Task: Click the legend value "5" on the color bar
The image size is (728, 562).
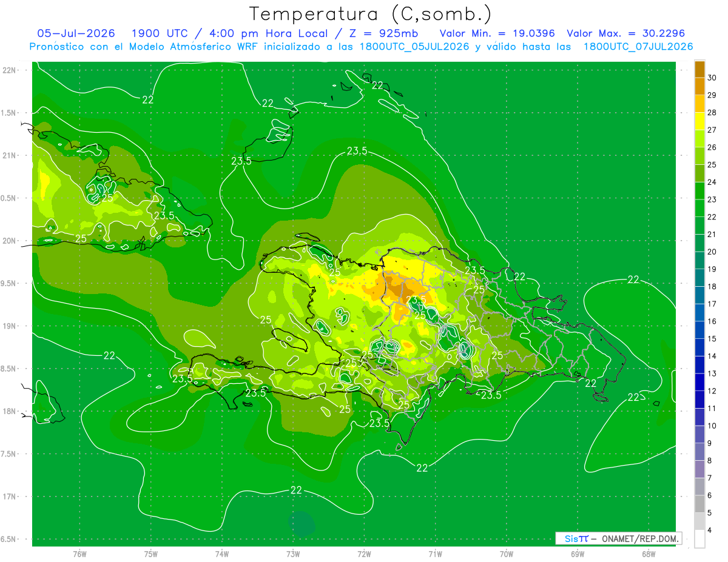Action: 711,513
